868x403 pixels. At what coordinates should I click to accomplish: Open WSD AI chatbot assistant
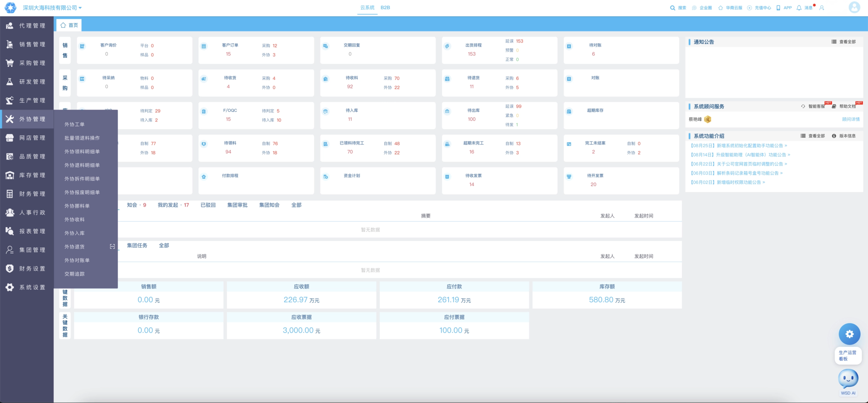pos(848,382)
